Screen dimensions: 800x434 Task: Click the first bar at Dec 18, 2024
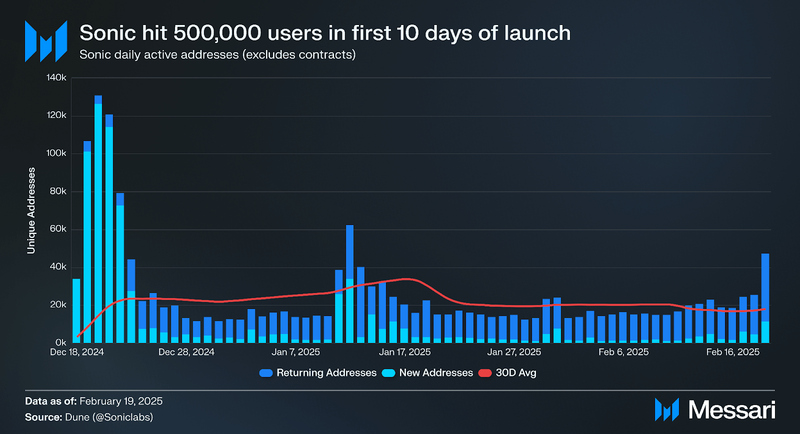click(x=77, y=311)
